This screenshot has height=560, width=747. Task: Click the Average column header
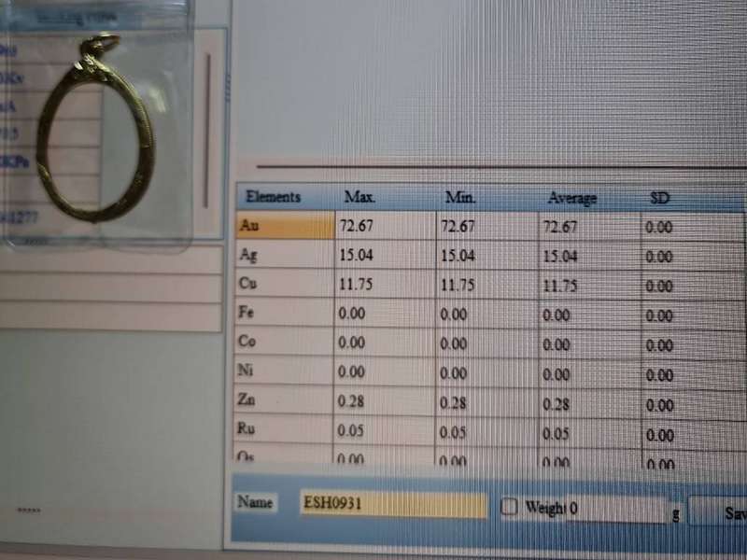tap(572, 199)
